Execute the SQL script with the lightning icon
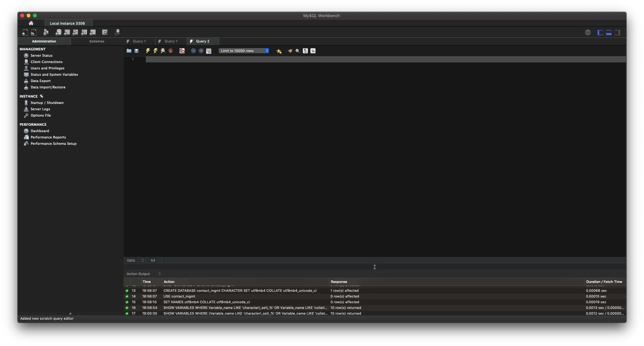The height and width of the screenshot is (346, 644). point(148,51)
